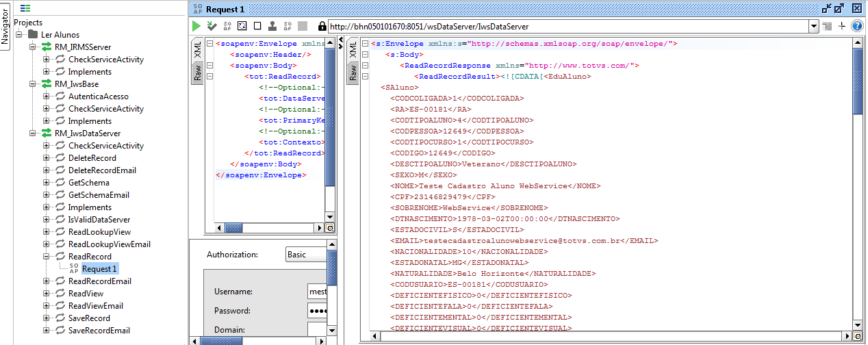Image resolution: width=868 pixels, height=345 pixels.
Task: Click the SOAP icon beside Request 1 in tree
Action: pos(75,269)
